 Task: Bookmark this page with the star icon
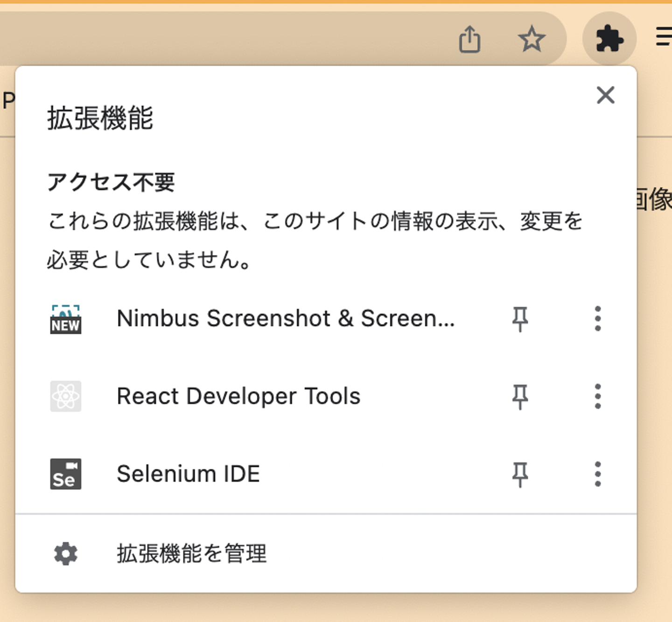click(x=532, y=39)
